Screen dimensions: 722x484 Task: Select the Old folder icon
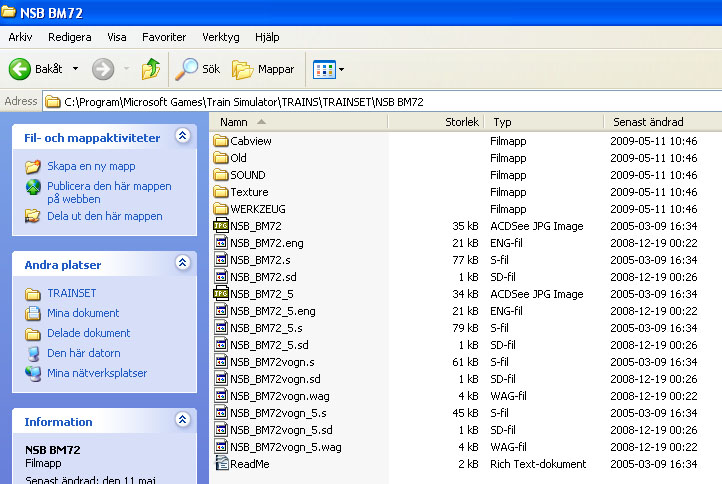click(x=221, y=157)
